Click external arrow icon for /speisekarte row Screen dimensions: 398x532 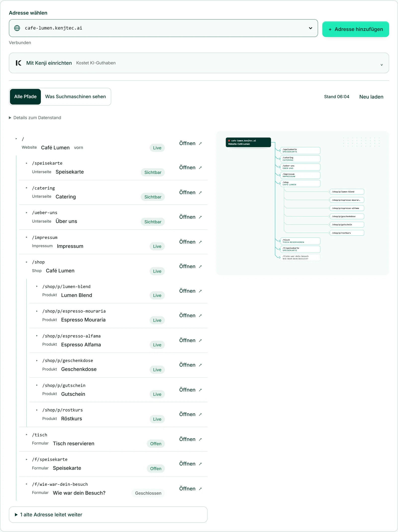pyautogui.click(x=200, y=168)
